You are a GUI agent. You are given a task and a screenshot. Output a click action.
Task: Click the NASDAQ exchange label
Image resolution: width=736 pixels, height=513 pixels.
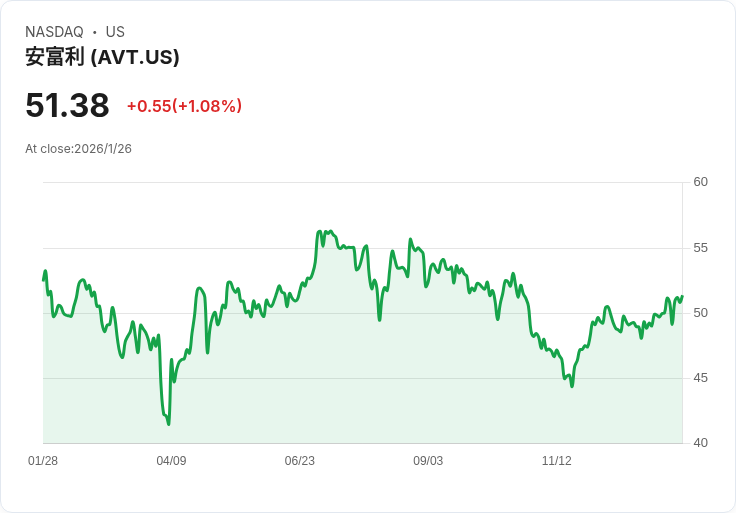54,32
